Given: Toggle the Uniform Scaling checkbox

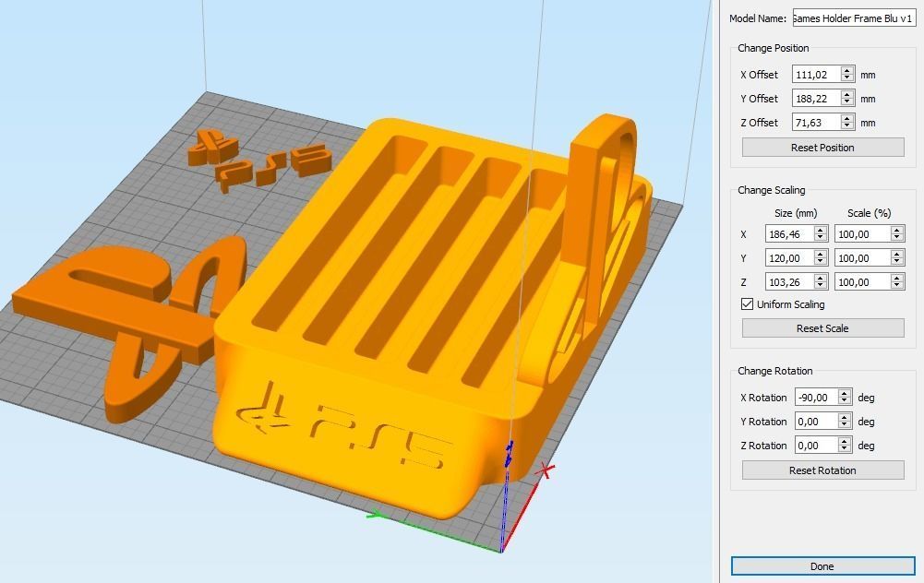Looking at the screenshot, I should pos(747,303).
